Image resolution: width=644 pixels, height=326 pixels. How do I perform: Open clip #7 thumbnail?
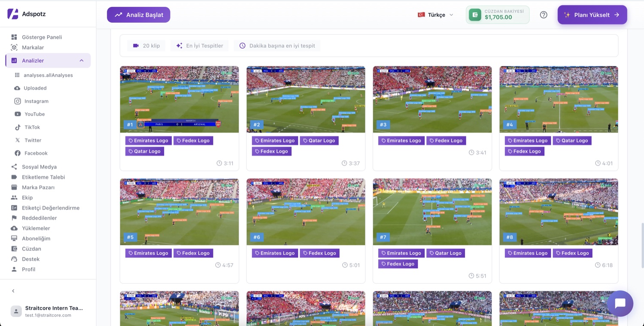click(x=432, y=212)
